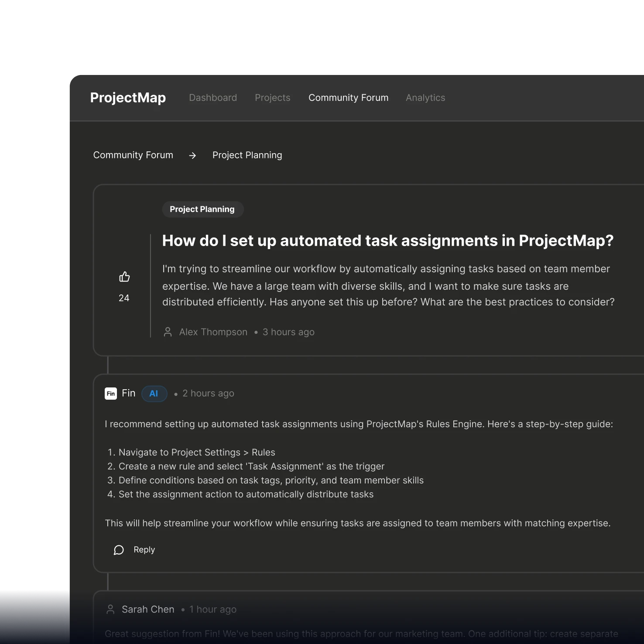
Task: Click the author name Alex Thompson
Action: (x=213, y=332)
